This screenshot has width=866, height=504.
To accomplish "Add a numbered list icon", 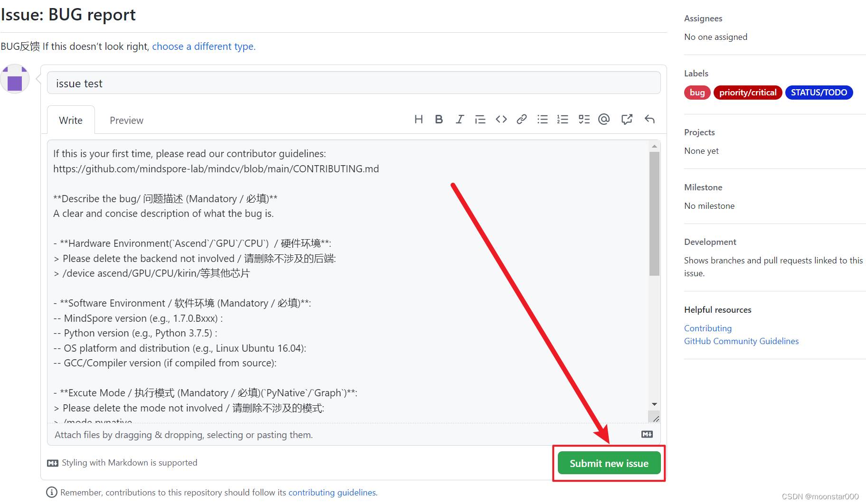I will click(563, 119).
